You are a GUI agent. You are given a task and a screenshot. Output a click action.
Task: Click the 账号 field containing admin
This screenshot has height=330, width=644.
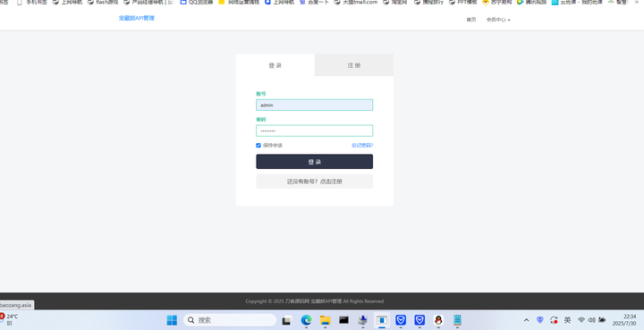(x=315, y=105)
